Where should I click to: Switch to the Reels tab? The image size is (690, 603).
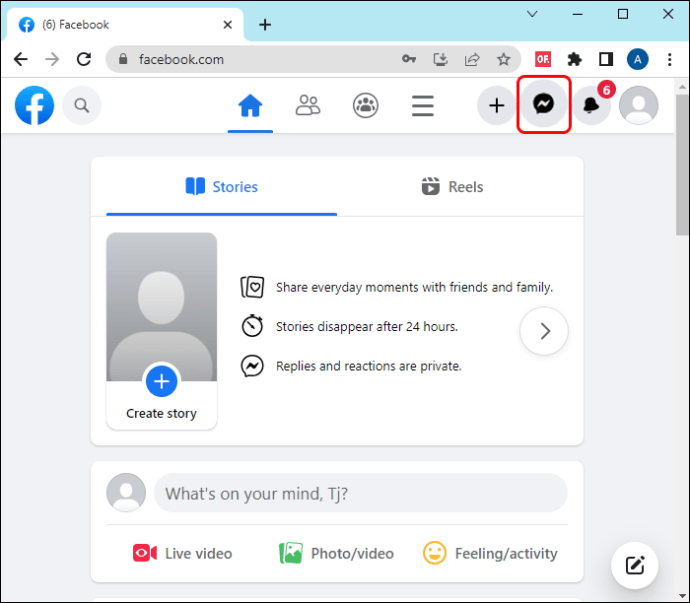click(452, 187)
